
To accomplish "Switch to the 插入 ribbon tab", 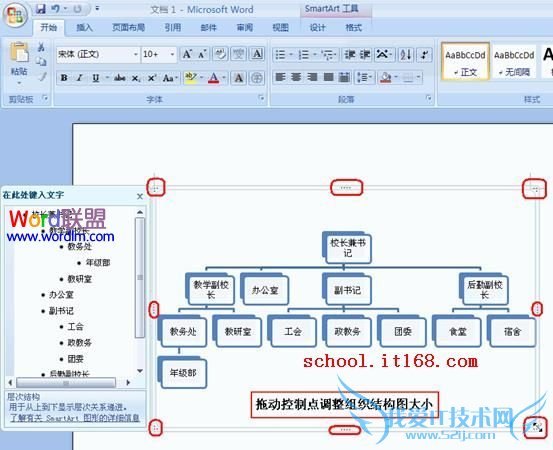I will pyautogui.click(x=84, y=28).
